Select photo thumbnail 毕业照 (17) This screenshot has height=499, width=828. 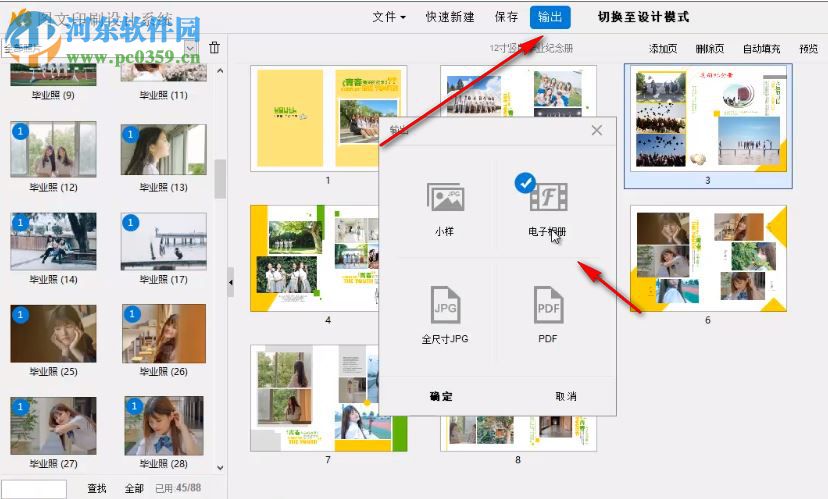pos(163,241)
